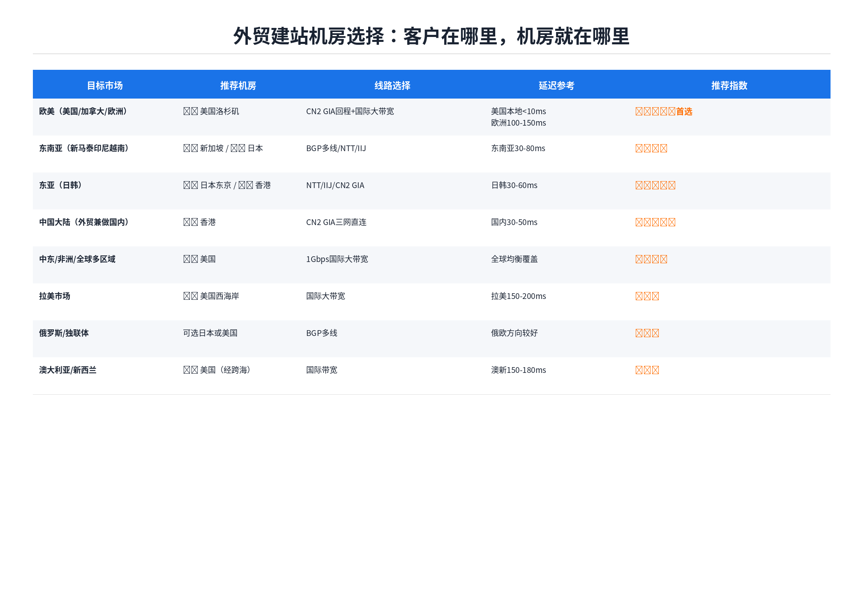Click the 澳新150-180ms latency cell
The image size is (863, 616).
pos(519,370)
